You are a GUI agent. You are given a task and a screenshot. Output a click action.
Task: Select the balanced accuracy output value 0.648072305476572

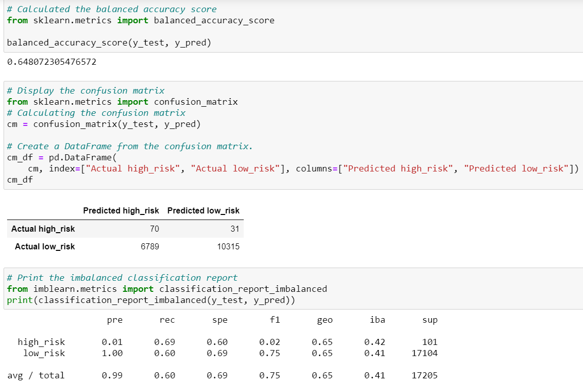pos(46,62)
